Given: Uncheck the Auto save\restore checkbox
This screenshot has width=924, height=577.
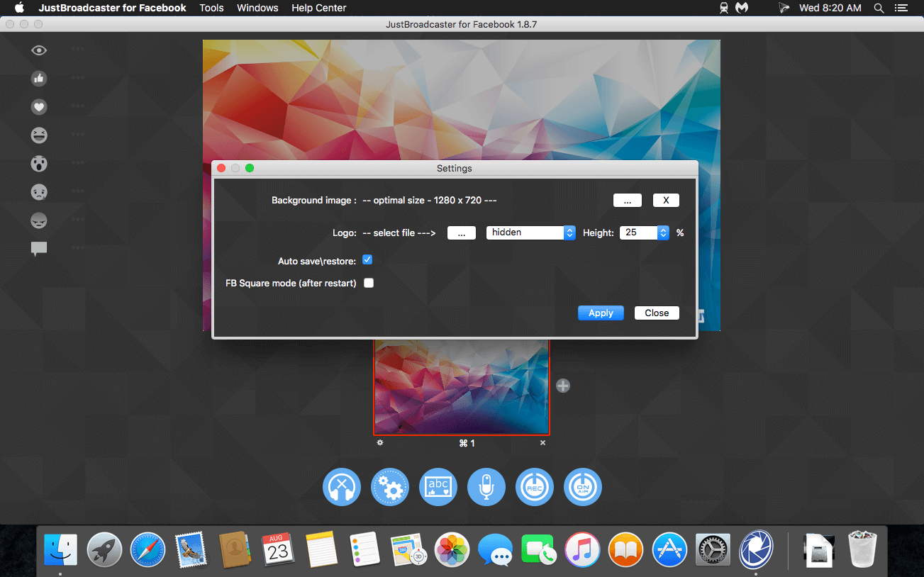Looking at the screenshot, I should pos(367,260).
